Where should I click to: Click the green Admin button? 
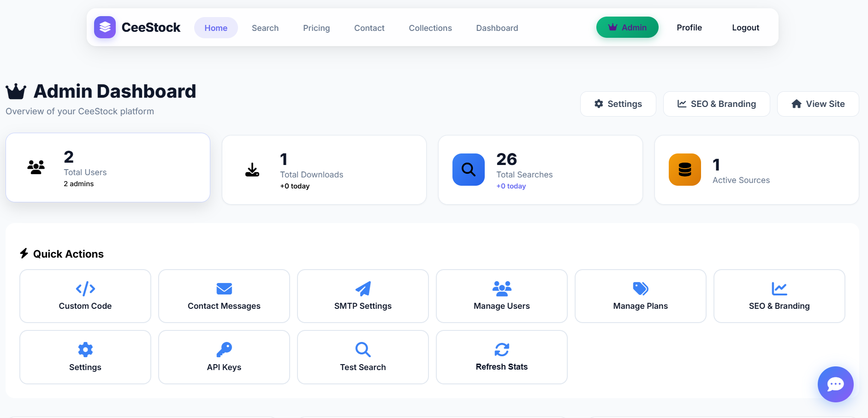coord(627,27)
